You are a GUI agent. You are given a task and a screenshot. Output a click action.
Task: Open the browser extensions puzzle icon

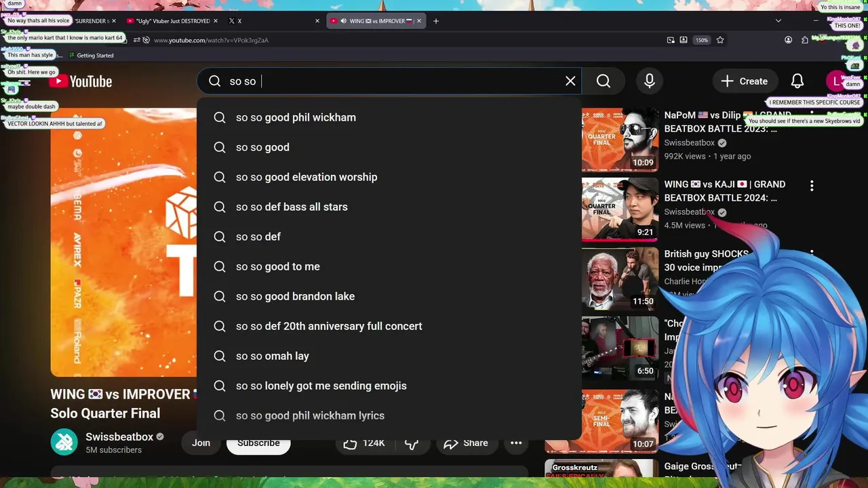point(805,40)
